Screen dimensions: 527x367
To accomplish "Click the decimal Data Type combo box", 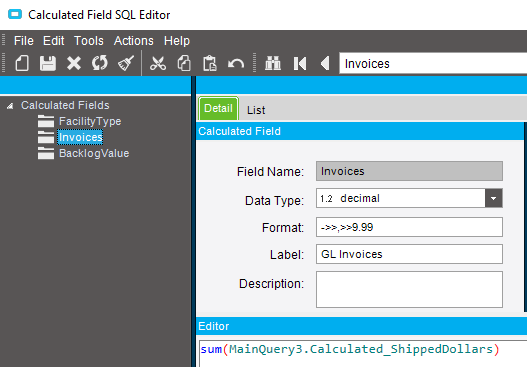I will coord(409,198).
